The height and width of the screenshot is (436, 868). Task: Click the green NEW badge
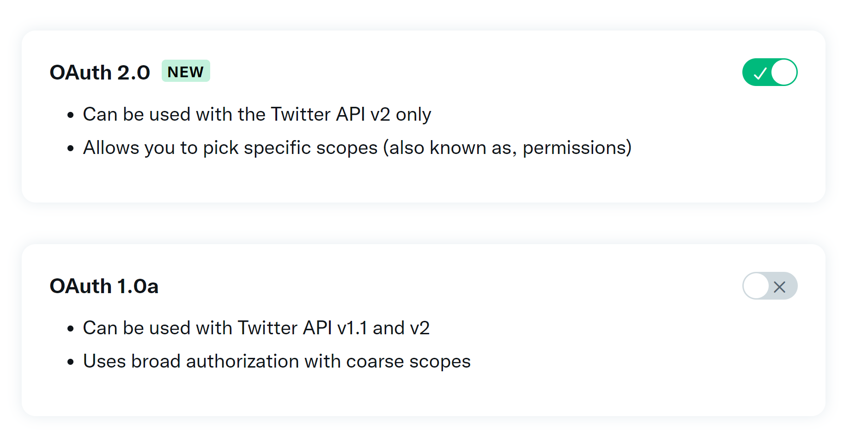(x=186, y=71)
